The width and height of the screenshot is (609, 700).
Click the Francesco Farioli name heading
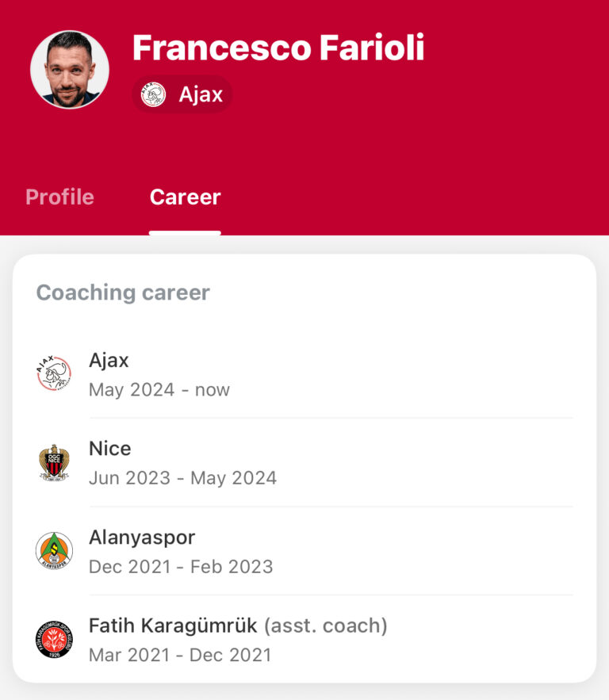(278, 48)
